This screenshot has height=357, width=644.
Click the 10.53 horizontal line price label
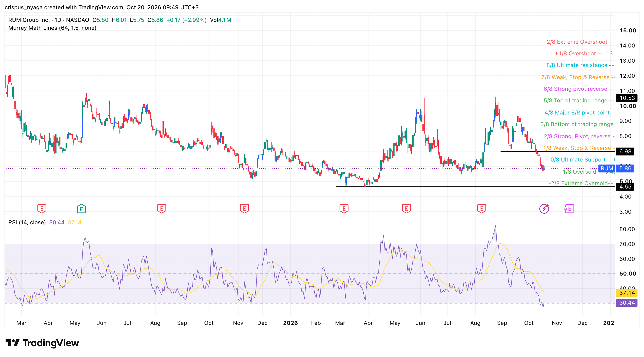pos(627,98)
